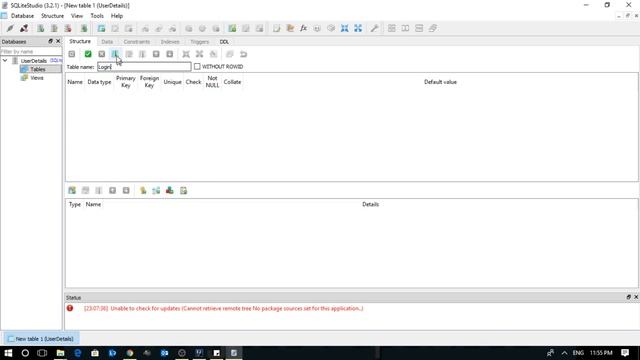Open the SQL editor from the toolbar

277,28
